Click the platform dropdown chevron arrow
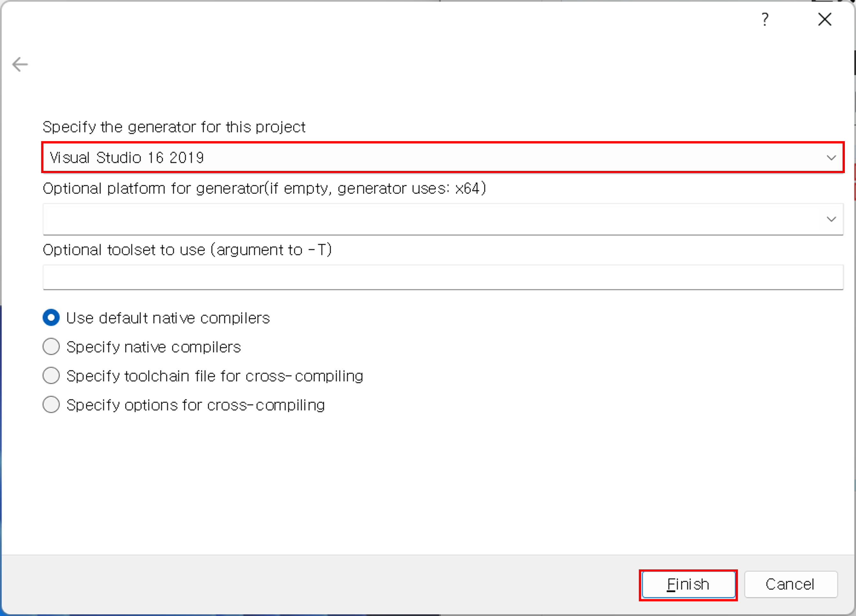 click(x=831, y=219)
